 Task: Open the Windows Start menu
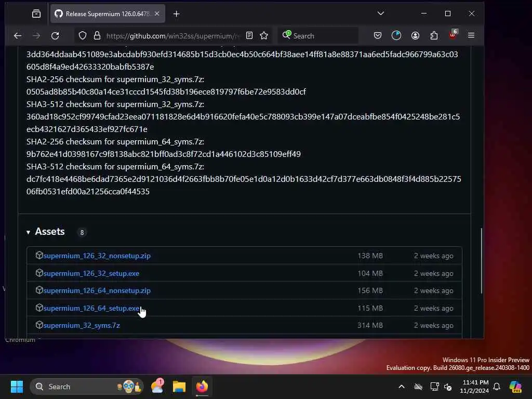(x=17, y=387)
